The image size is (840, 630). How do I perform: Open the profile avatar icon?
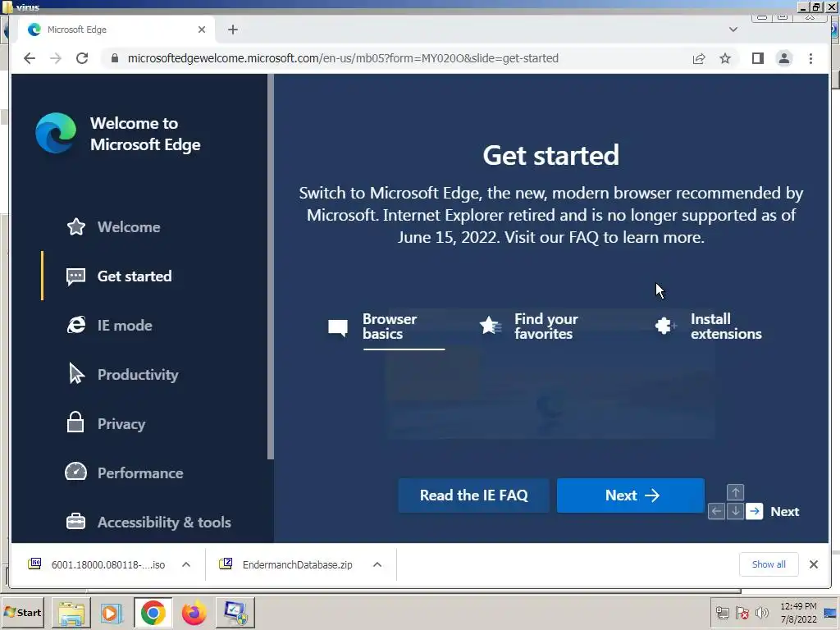tap(783, 58)
